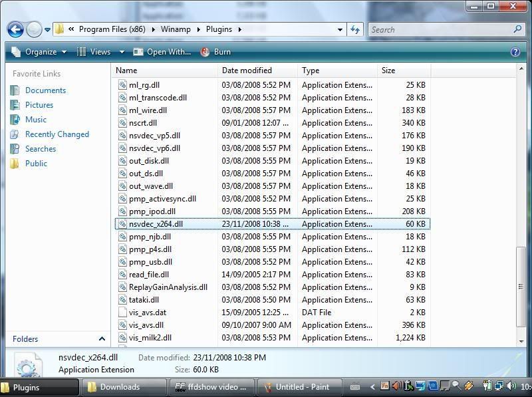Viewport: 532px width, 397px height.
Task: Sort by Name column header
Action: pyautogui.click(x=164, y=70)
